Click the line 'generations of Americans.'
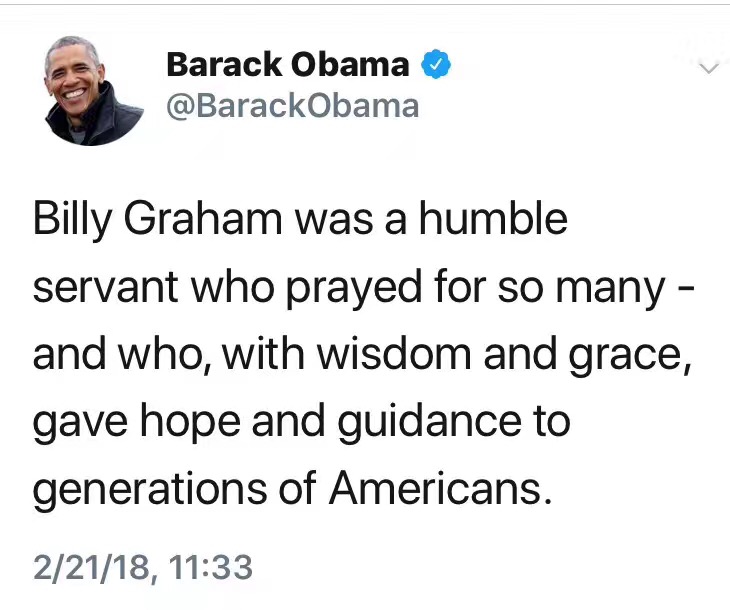730x610 pixels. 292,491
